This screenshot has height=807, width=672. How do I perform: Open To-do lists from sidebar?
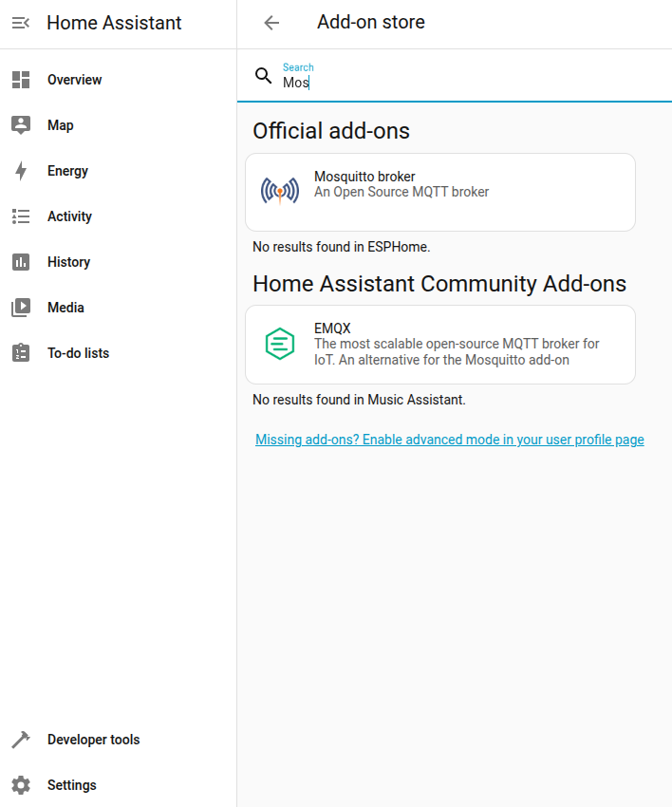point(78,353)
